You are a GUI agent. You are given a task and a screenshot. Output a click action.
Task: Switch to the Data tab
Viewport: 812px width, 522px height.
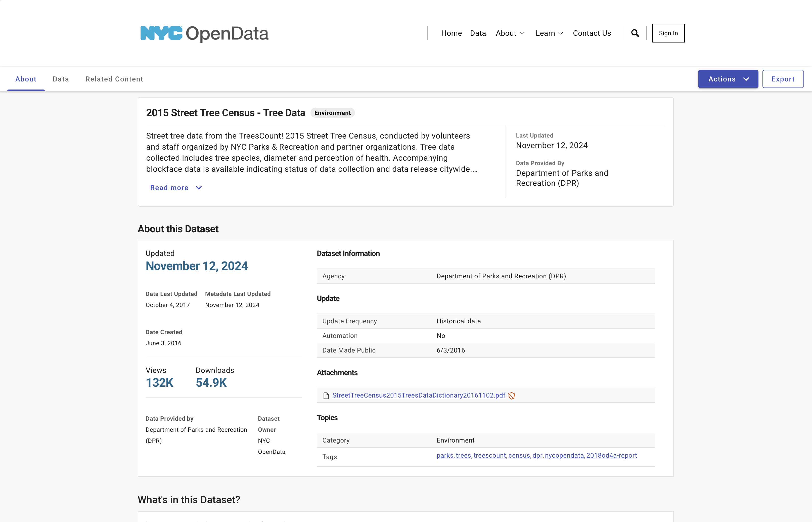pyautogui.click(x=61, y=79)
